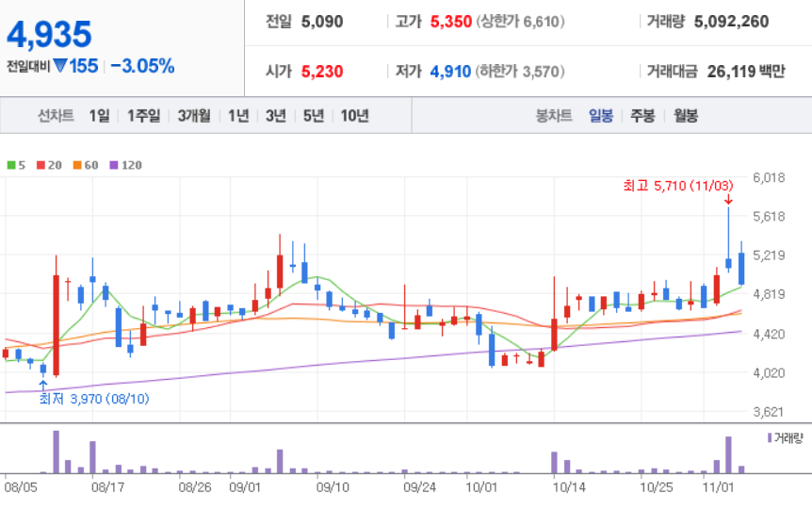Switch line chart to 3년
812x510 pixels.
click(276, 115)
